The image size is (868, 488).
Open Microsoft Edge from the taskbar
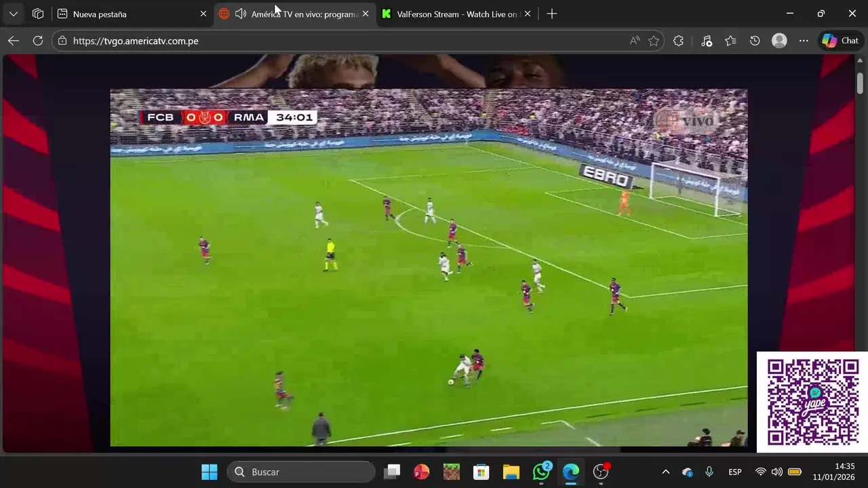571,472
